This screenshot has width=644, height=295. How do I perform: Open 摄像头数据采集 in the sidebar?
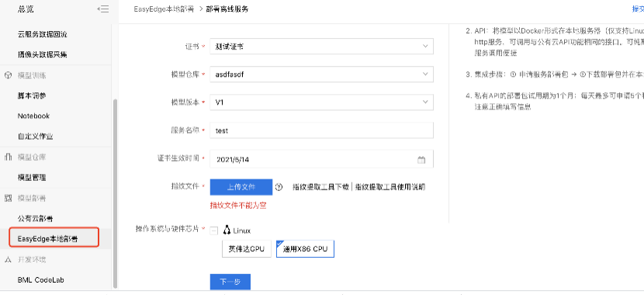point(43,54)
